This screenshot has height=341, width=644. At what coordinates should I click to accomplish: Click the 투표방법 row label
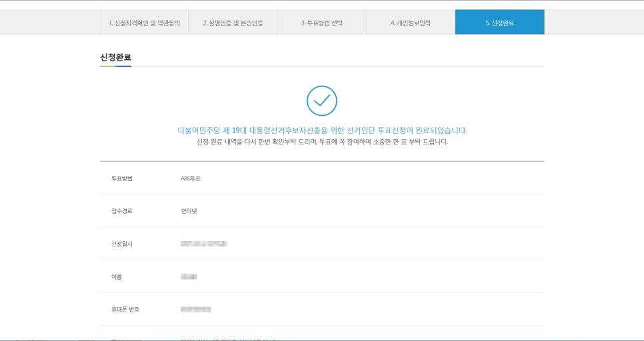pyautogui.click(x=122, y=178)
